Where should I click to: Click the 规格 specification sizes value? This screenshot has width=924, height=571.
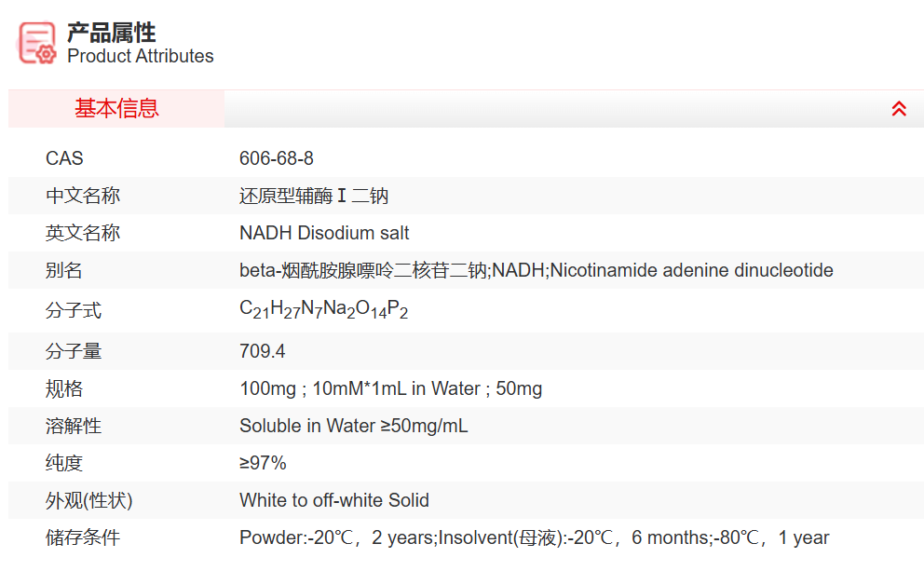coord(390,388)
